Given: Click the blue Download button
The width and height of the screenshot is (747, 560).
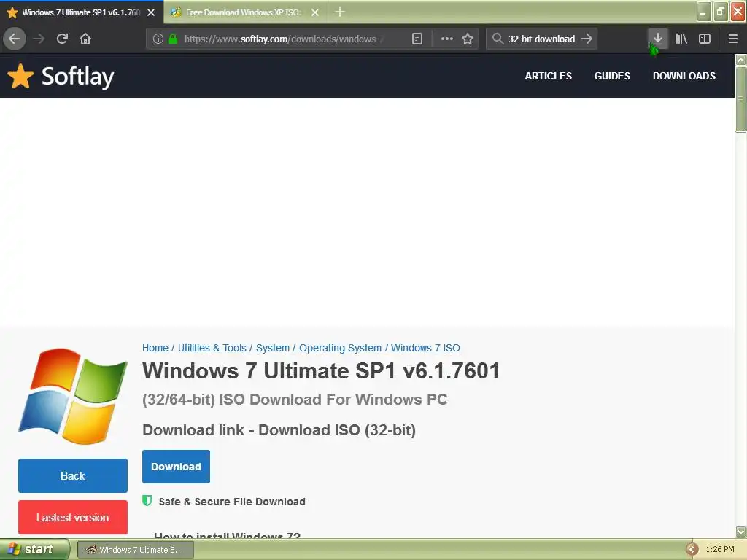Looking at the screenshot, I should click(176, 467).
